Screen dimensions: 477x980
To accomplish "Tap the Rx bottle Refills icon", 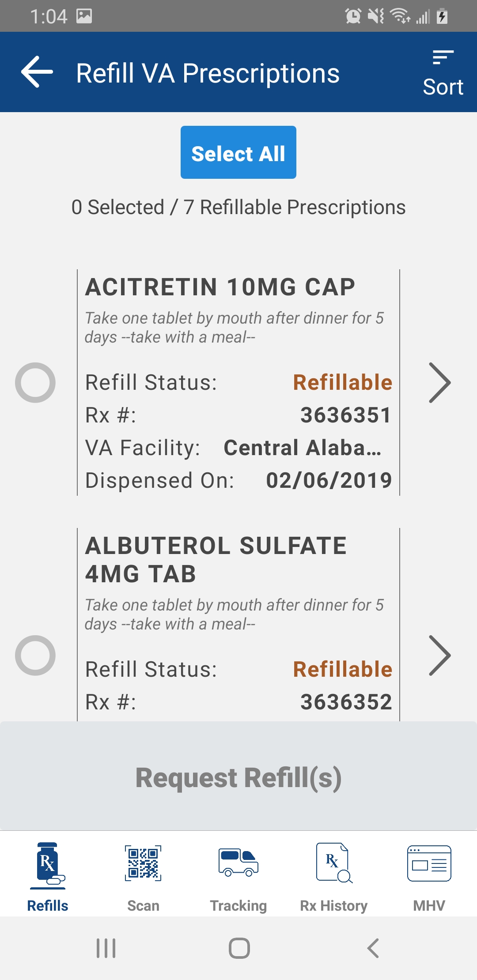I will pyautogui.click(x=48, y=865).
